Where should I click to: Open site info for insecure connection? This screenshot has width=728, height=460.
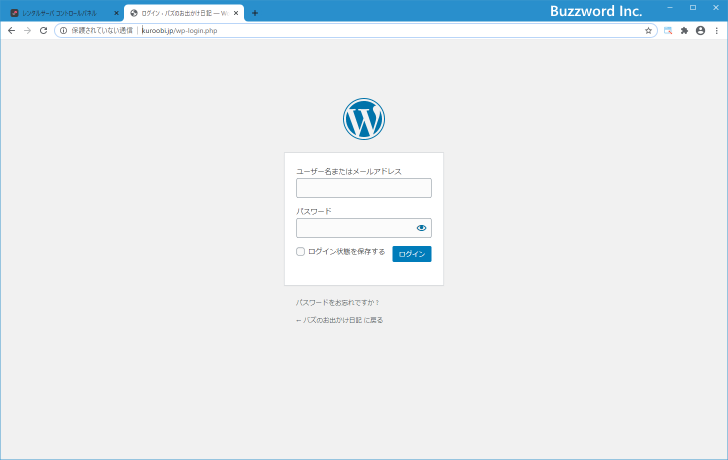pyautogui.click(x=63, y=31)
